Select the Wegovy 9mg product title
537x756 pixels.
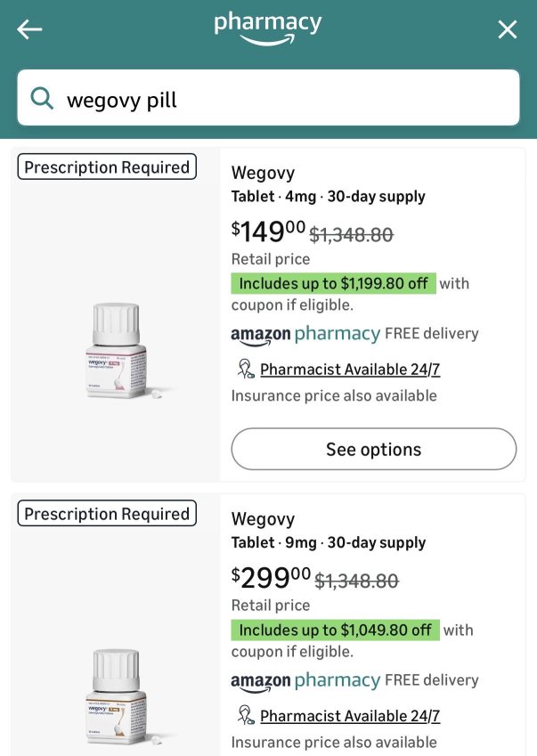click(263, 519)
